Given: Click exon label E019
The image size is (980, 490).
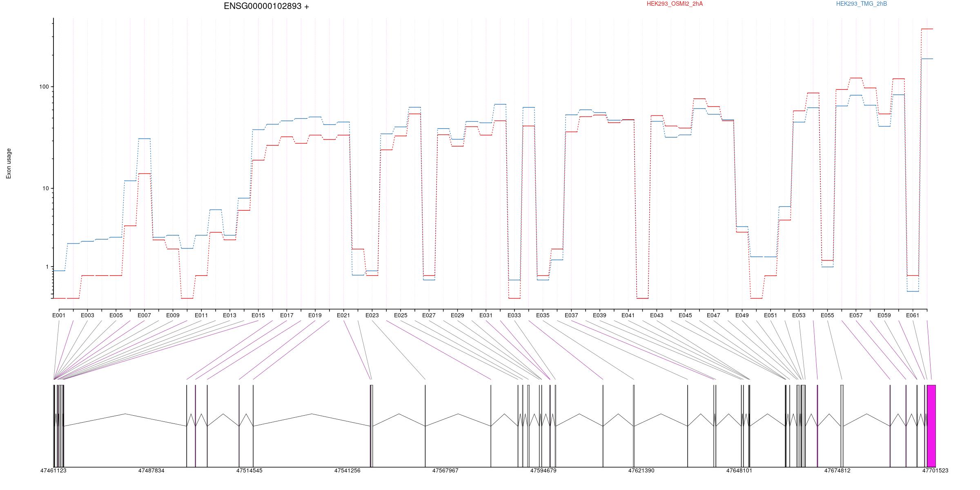Looking at the screenshot, I should point(315,315).
